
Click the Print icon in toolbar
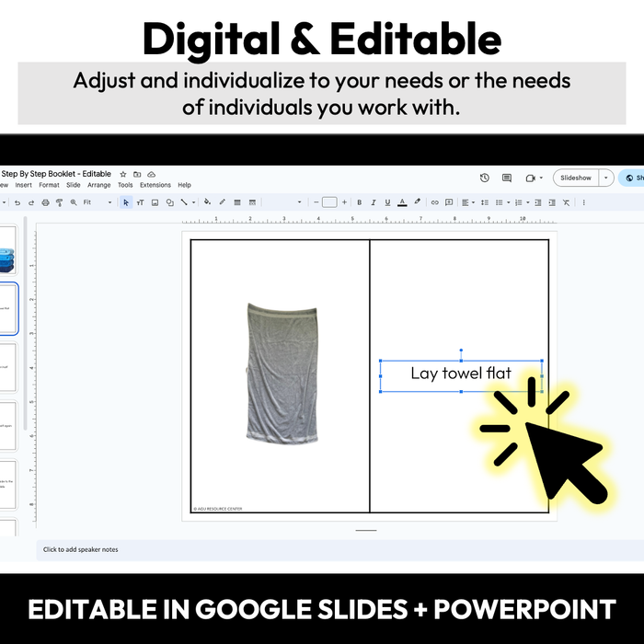[44, 202]
